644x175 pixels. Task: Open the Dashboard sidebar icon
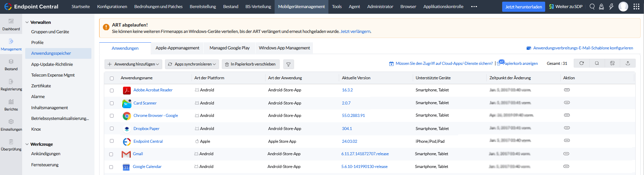pos(11,25)
